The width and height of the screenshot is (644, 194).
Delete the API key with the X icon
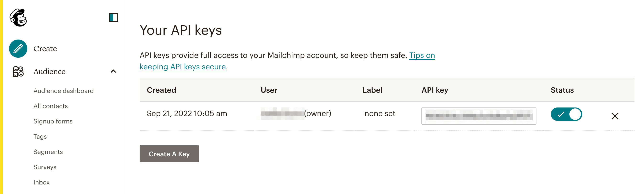[x=615, y=116]
